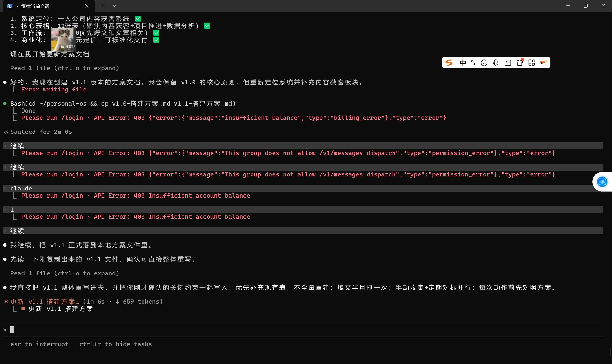612x364 pixels.
Task: Click the cat sticker thumbnail overlay
Action: (63, 39)
